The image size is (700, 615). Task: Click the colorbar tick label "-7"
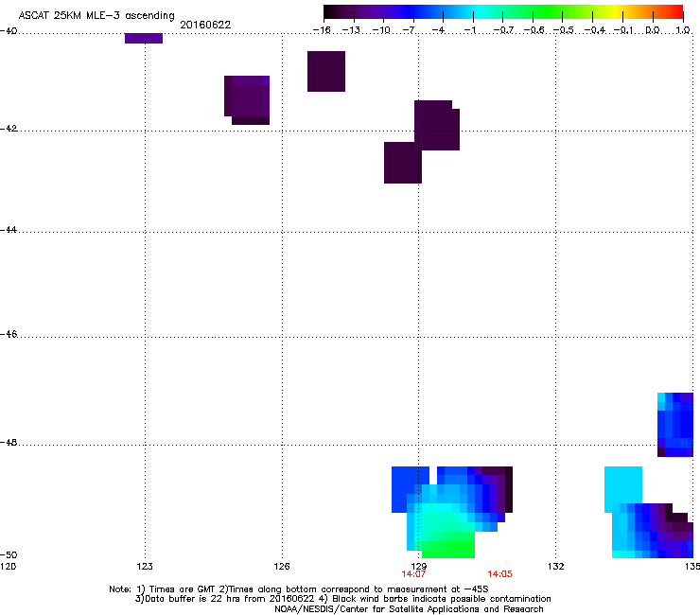click(x=409, y=30)
